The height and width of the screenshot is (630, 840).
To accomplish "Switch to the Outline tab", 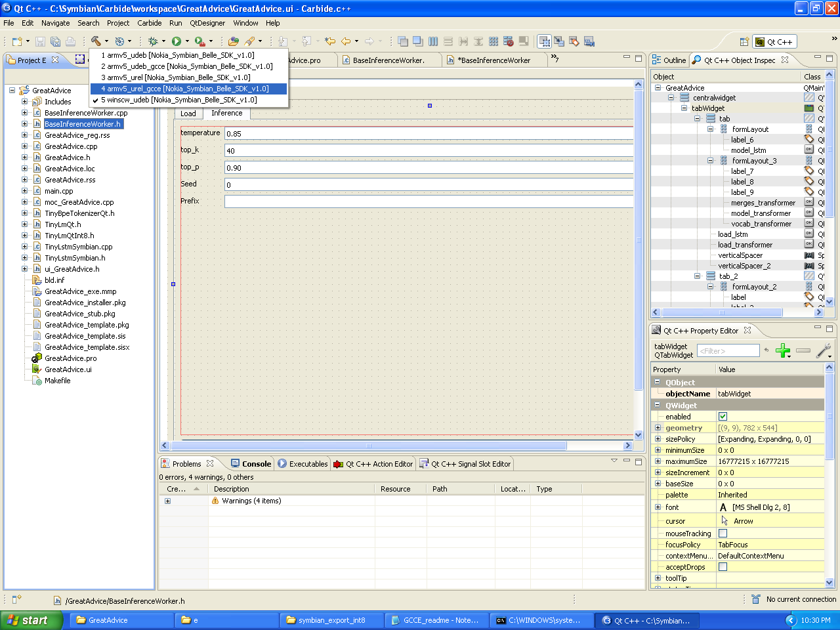I will (669, 60).
